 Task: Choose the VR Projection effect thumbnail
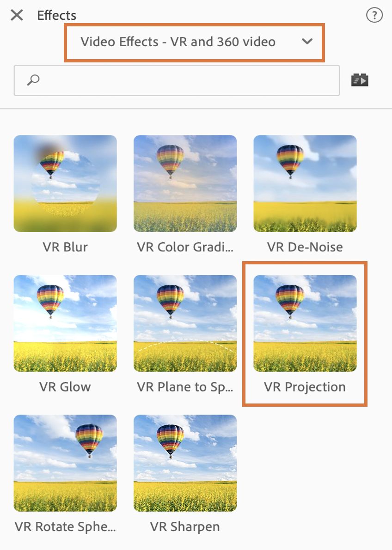coord(305,324)
